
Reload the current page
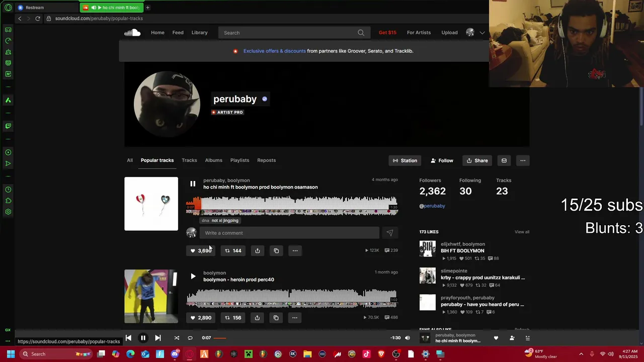point(38,19)
